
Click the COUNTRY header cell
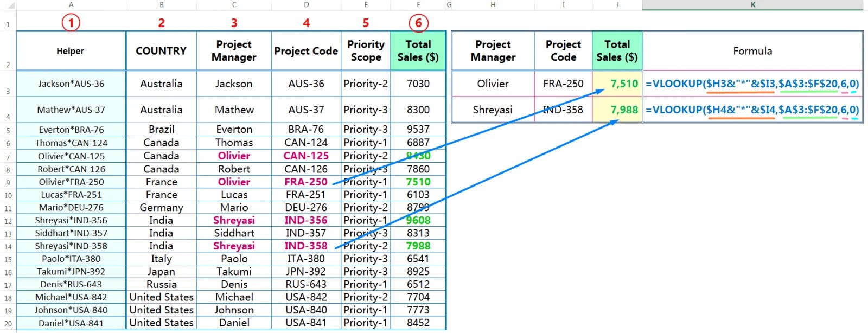pyautogui.click(x=161, y=51)
